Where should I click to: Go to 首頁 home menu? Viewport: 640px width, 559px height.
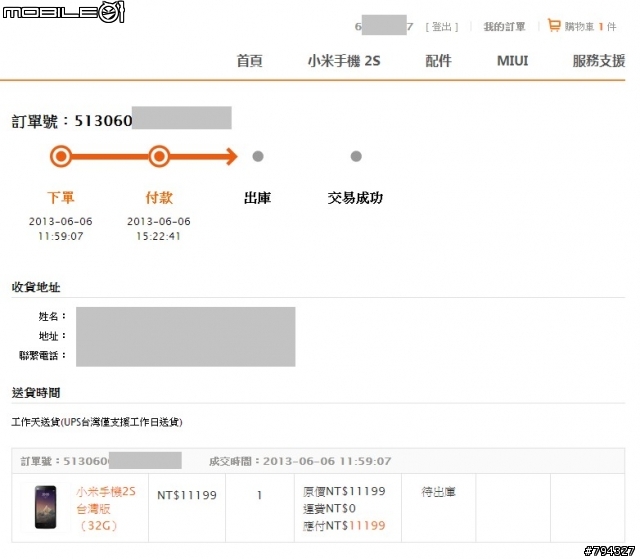(x=249, y=61)
